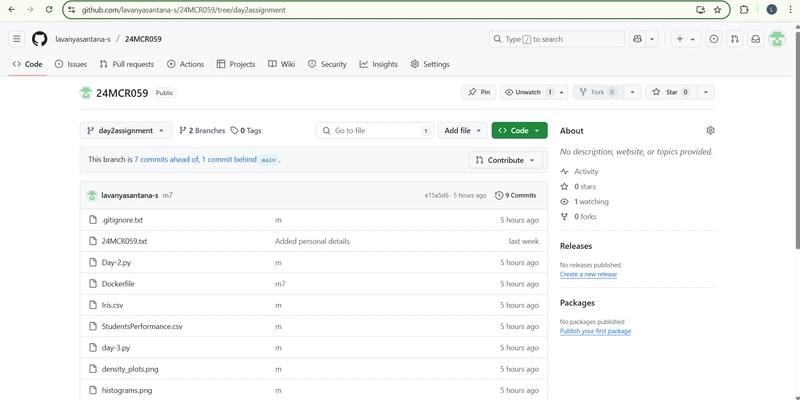Expand the Star lists dropdown arrow
Screen dimensions: 800x400
[x=706, y=92]
